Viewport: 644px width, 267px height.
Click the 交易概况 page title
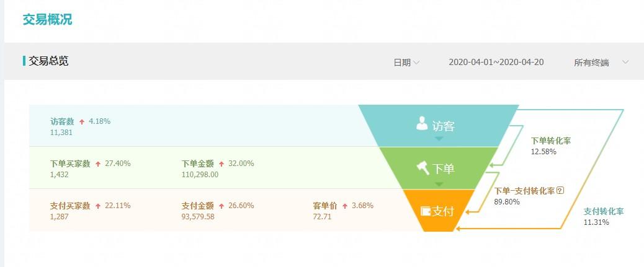(48, 19)
